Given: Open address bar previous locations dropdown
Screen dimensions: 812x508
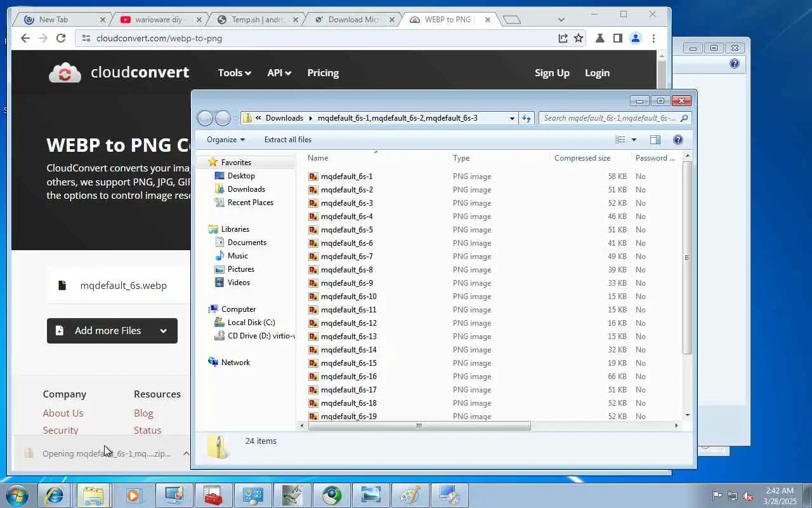Looking at the screenshot, I should [x=512, y=118].
